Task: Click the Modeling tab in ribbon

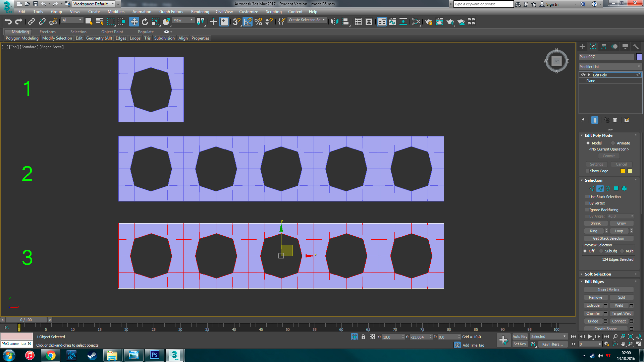Action: pos(20,32)
